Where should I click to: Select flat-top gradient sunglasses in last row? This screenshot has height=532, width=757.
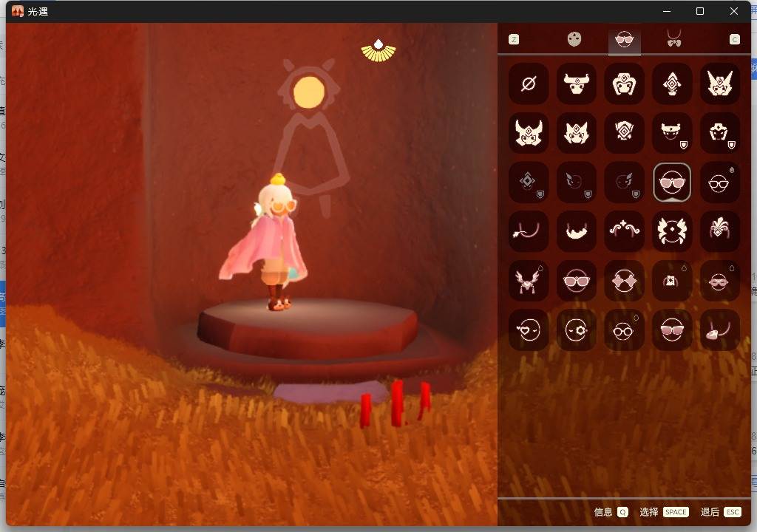672,330
